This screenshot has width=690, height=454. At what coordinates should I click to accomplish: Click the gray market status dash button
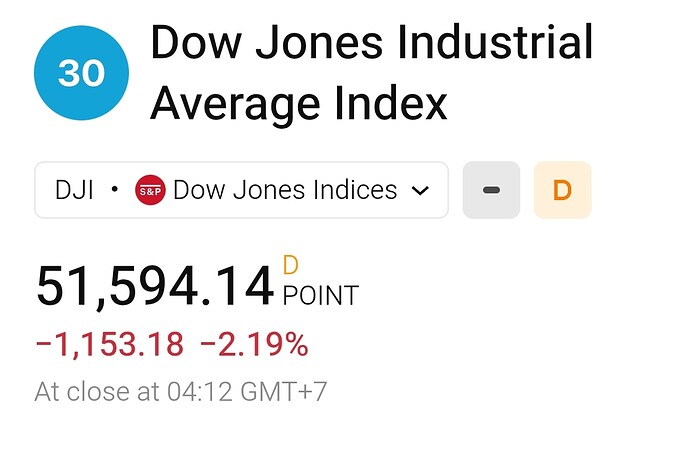click(491, 190)
